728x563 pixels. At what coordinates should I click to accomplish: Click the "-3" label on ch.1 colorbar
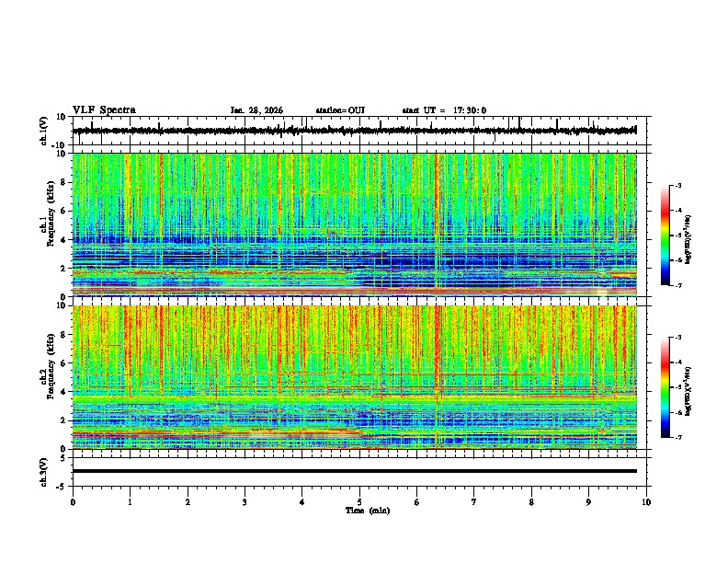(677, 186)
